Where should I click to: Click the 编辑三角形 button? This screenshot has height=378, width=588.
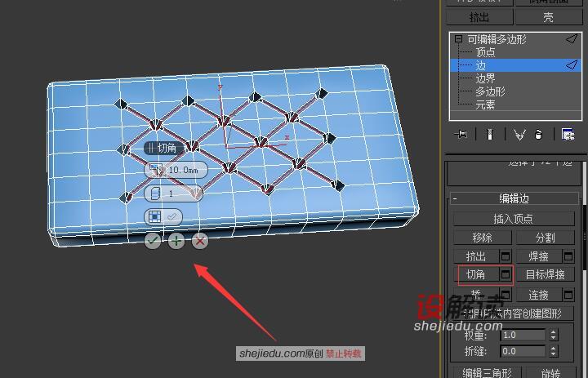coord(487,372)
